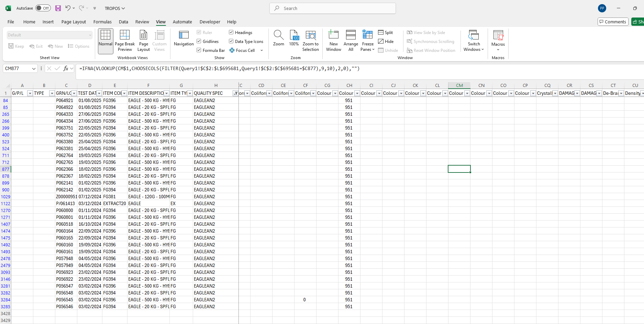Expand Focus Cell options arrow
The height and width of the screenshot is (324, 644).
coord(262,51)
